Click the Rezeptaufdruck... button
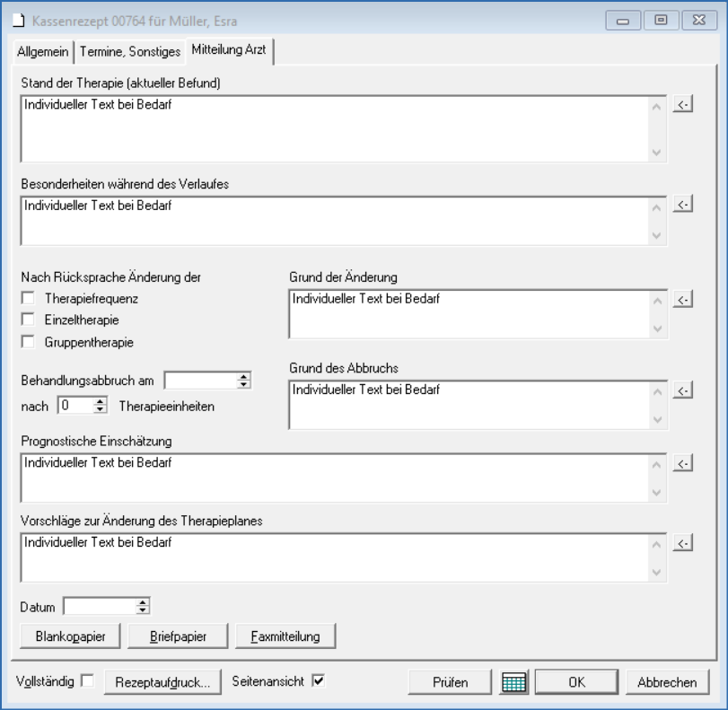Image resolution: width=728 pixels, height=710 pixels. point(162,682)
